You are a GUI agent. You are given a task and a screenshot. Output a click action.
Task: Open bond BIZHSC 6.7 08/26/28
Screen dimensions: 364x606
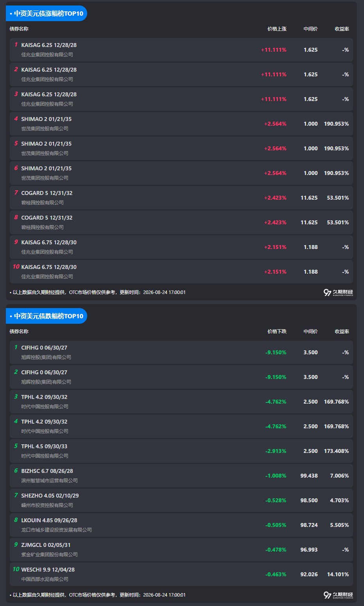pyautogui.click(x=181, y=476)
